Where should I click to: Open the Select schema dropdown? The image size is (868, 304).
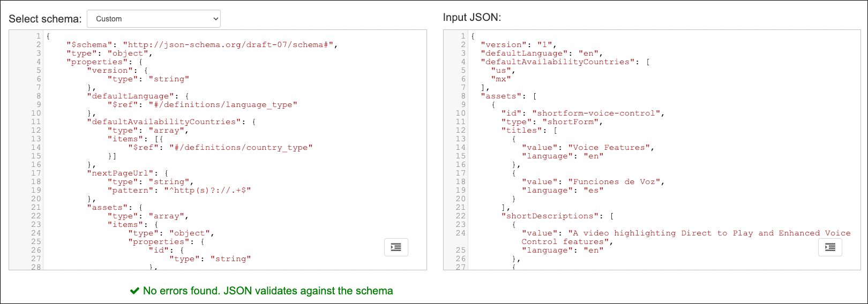pos(154,19)
